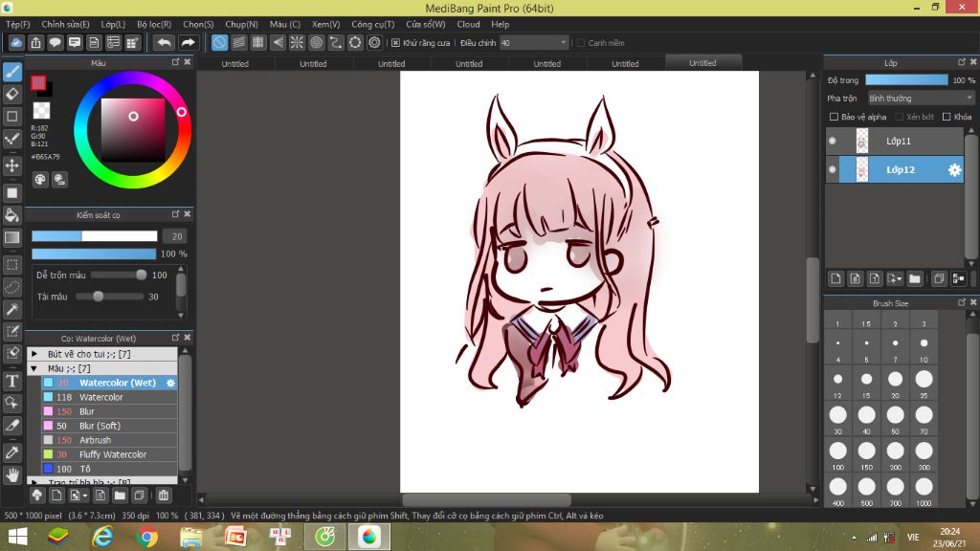Select the Brush tool in left toolbar

pyautogui.click(x=11, y=72)
